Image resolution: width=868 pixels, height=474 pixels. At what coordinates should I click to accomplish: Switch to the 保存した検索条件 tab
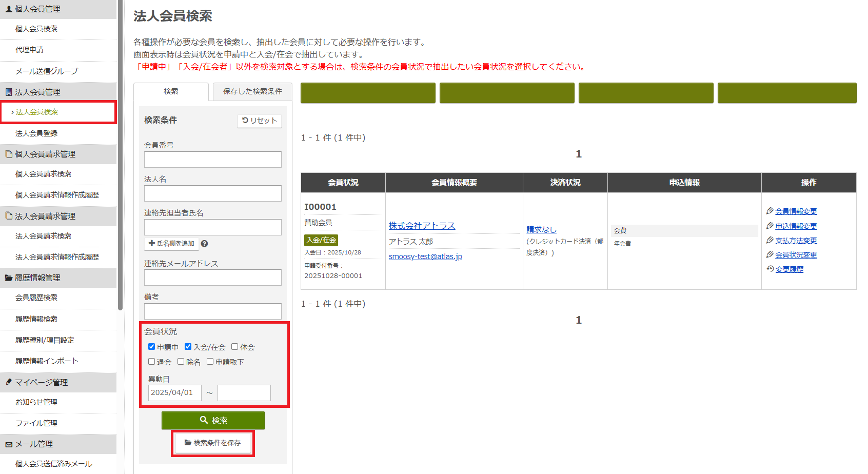251,92
